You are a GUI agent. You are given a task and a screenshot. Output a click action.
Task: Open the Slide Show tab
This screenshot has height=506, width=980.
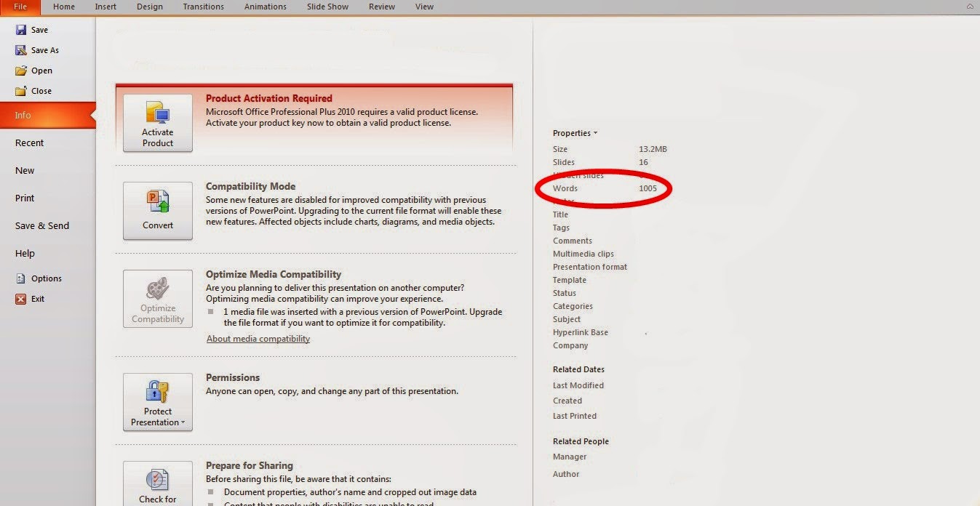tap(328, 7)
